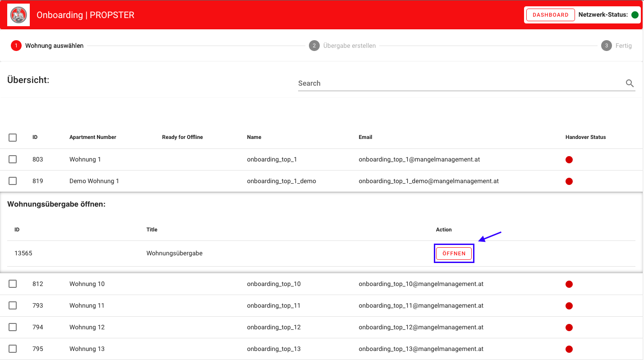Click the search magnifier icon
This screenshot has width=644, height=360.
coord(630,83)
